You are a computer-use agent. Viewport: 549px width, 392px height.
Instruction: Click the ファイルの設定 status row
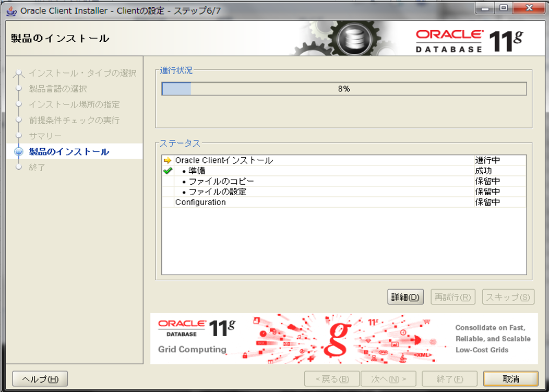(344, 192)
